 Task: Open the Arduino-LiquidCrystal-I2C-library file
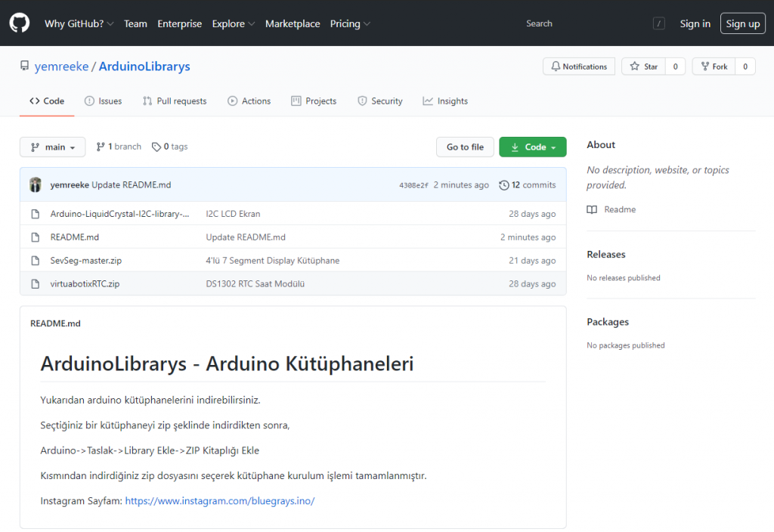coord(119,214)
